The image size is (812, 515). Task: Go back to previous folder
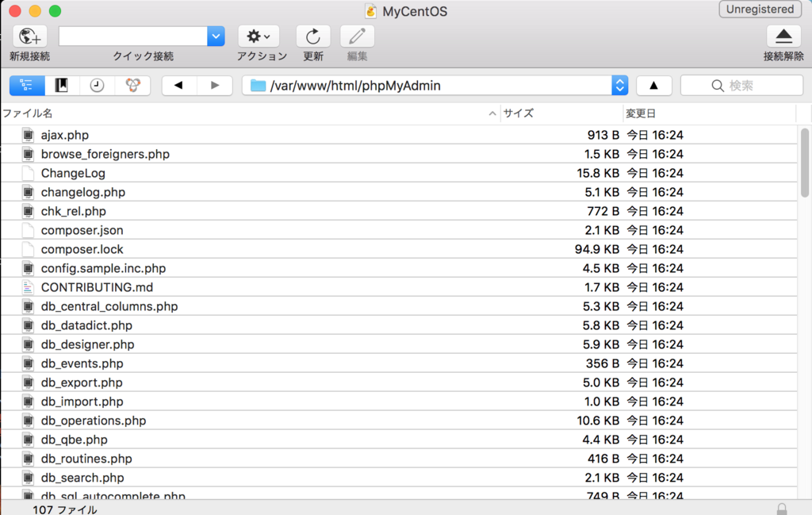coord(179,86)
